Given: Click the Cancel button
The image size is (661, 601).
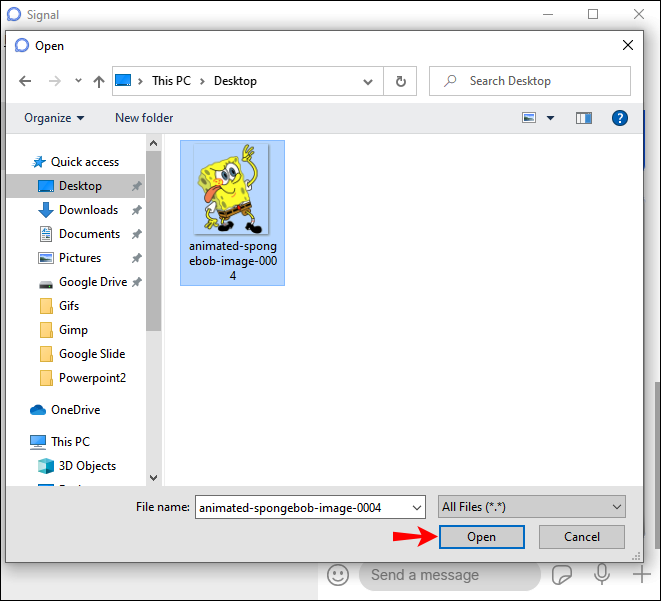Looking at the screenshot, I should (582, 537).
